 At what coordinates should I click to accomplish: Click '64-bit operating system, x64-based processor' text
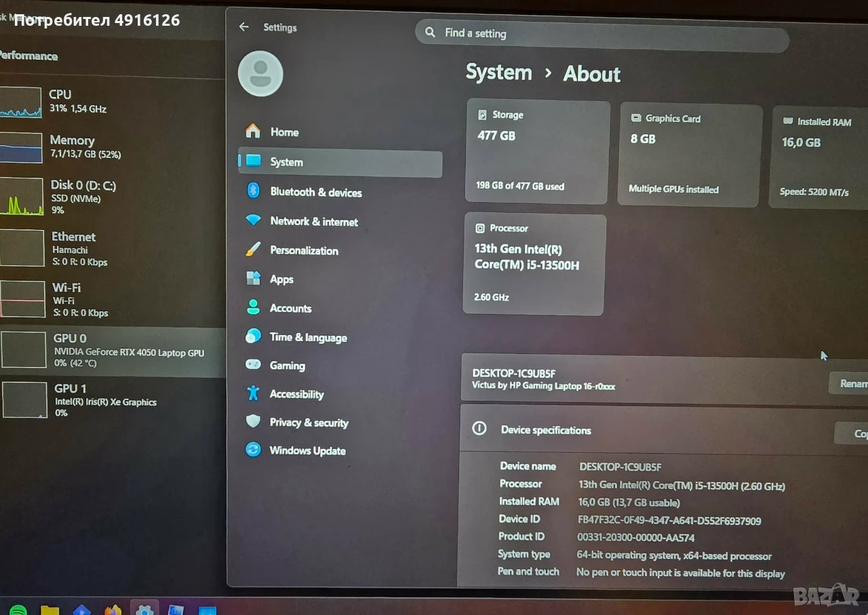tap(674, 555)
